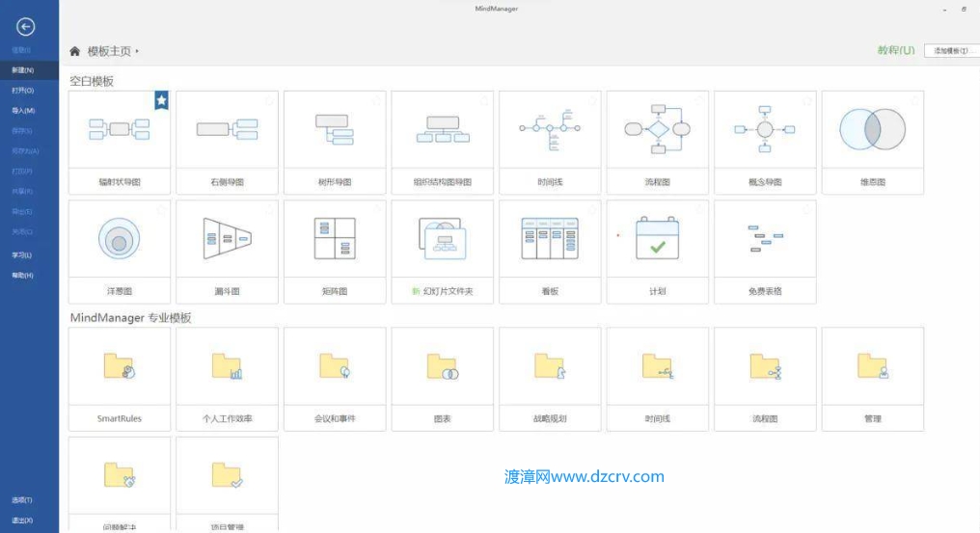Screen dimensions: 980x533
Task: Expand the 模板主页 breadcrumb arrow
Action: [137, 51]
